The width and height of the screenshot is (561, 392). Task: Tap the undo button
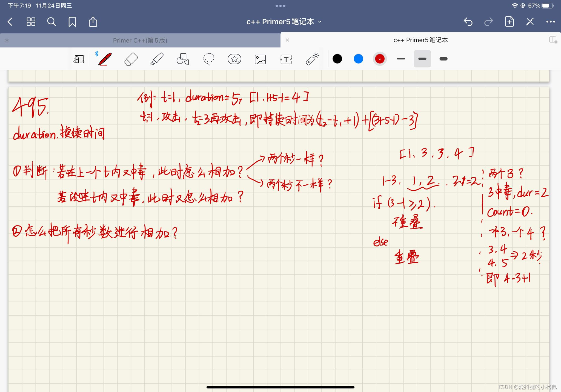click(x=468, y=21)
